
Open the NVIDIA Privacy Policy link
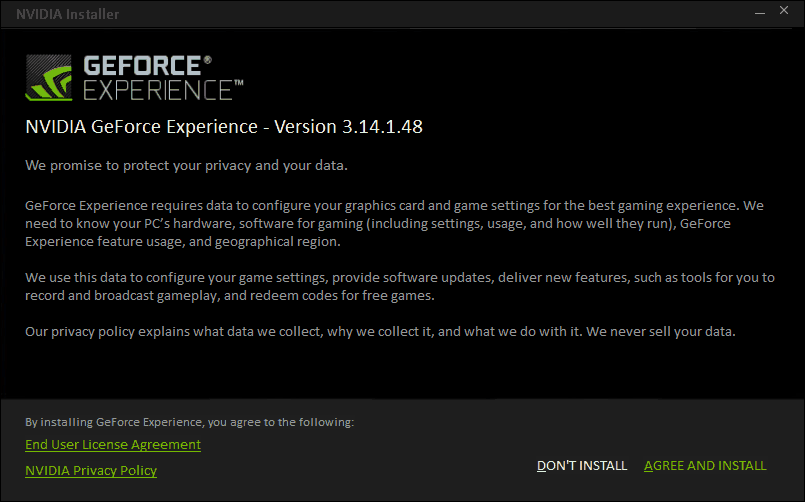click(x=91, y=471)
